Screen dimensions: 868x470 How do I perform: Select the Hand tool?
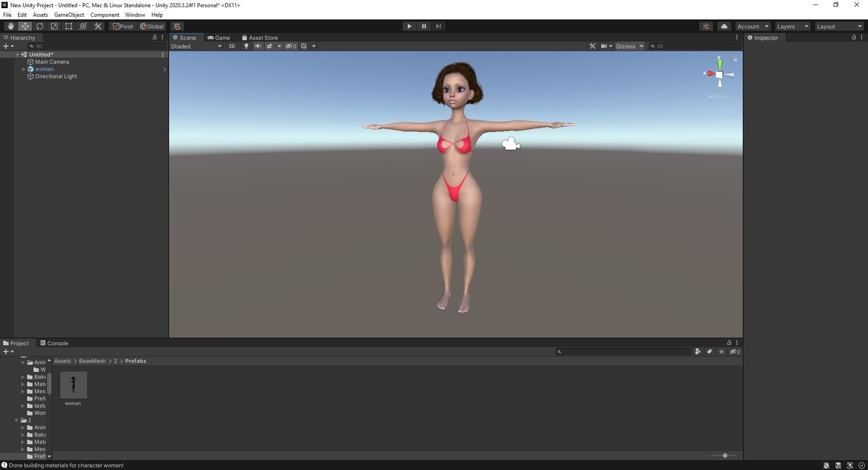tap(10, 26)
